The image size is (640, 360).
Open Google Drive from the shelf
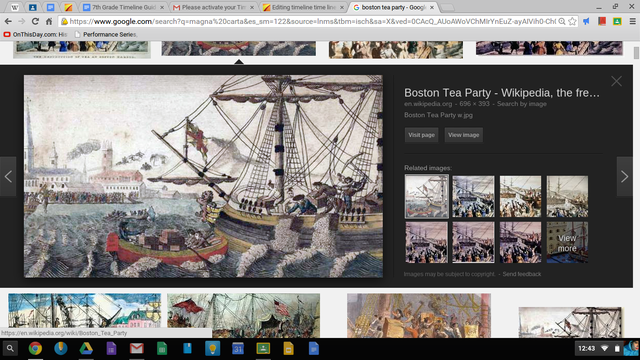[x=86, y=349]
